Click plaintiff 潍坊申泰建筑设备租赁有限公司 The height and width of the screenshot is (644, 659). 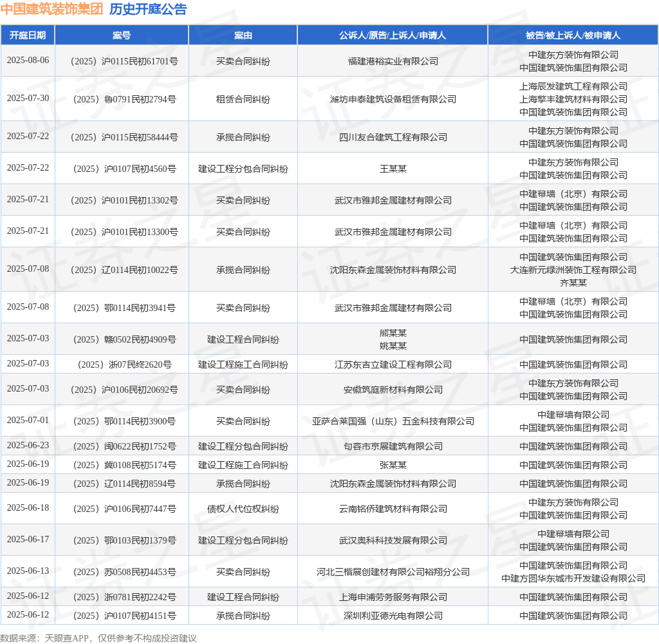393,99
